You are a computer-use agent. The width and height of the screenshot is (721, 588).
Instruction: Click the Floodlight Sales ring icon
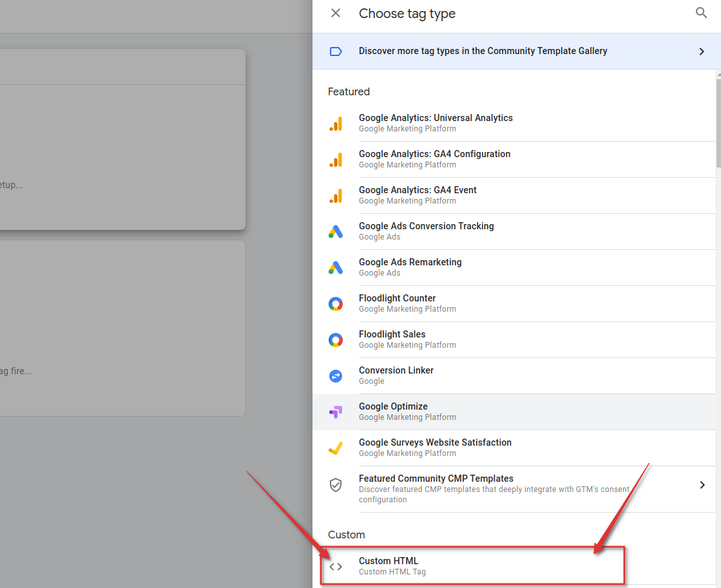[x=336, y=340]
